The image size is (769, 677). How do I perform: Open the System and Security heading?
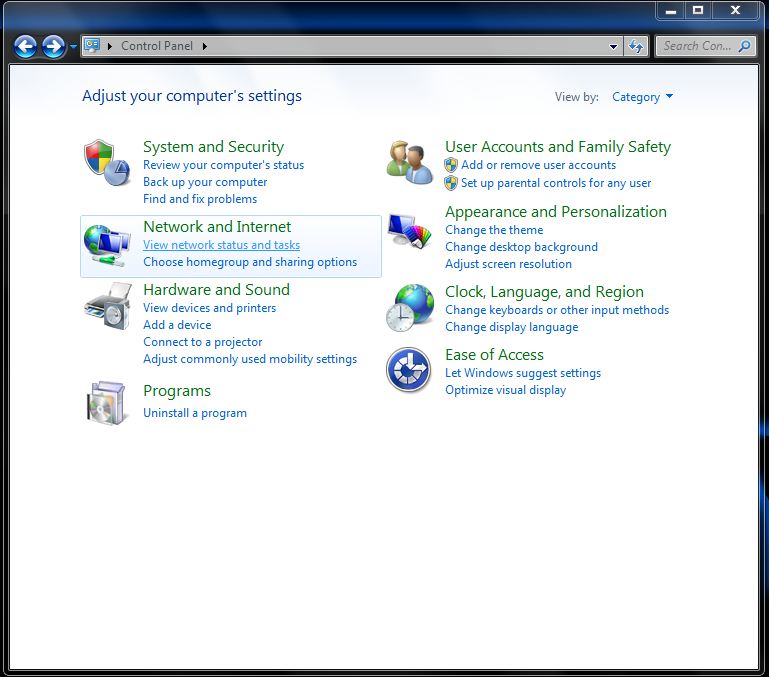pyautogui.click(x=213, y=147)
